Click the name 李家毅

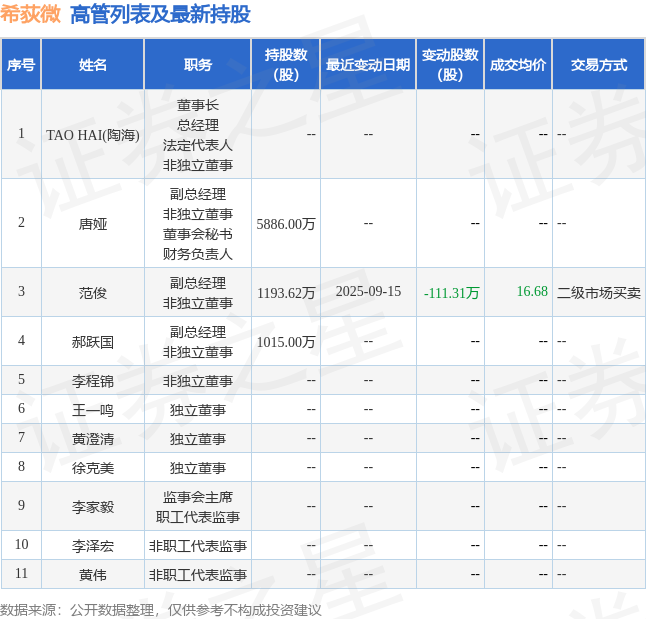[x=93, y=506]
